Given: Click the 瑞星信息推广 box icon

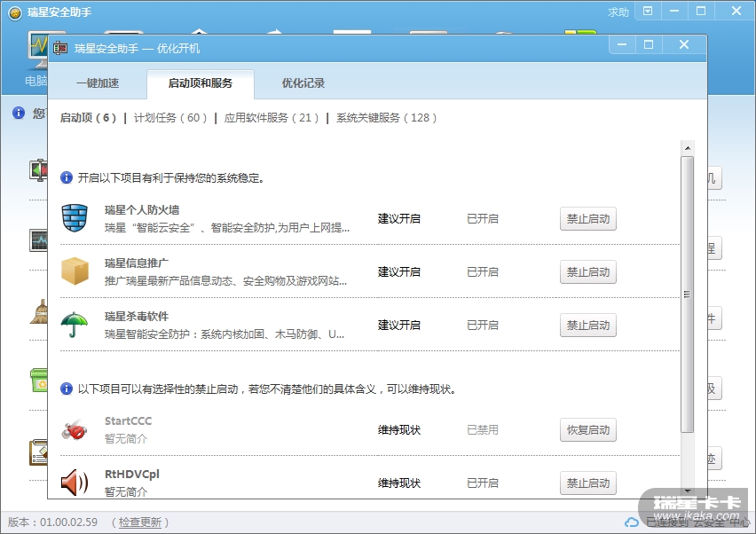Looking at the screenshot, I should pos(75,271).
